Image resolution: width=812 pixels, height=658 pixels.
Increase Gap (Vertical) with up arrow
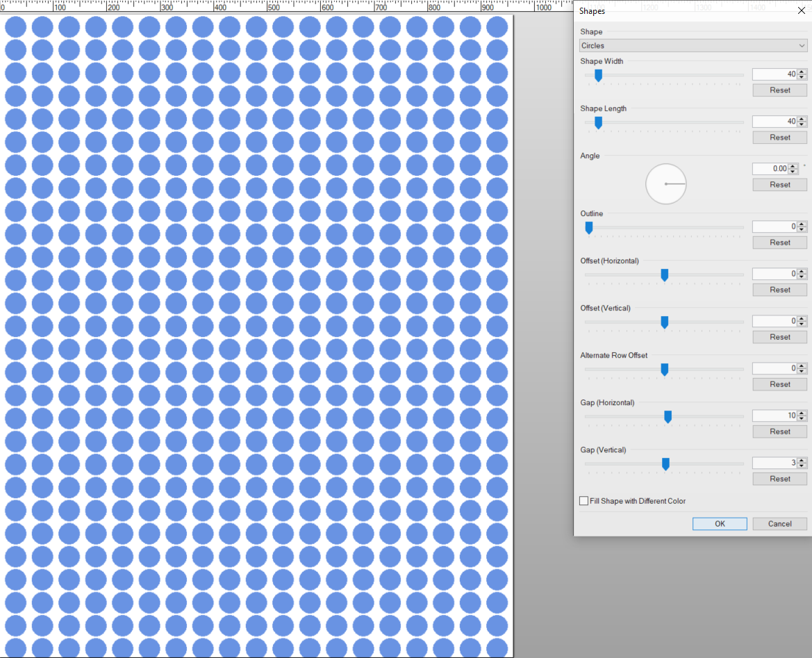802,460
